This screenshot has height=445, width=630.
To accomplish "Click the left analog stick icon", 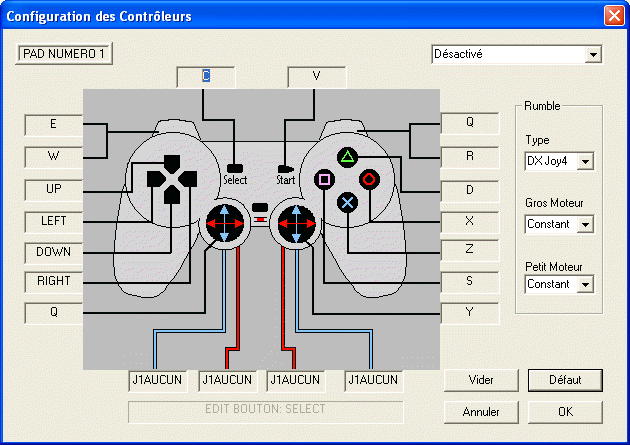I will (225, 223).
